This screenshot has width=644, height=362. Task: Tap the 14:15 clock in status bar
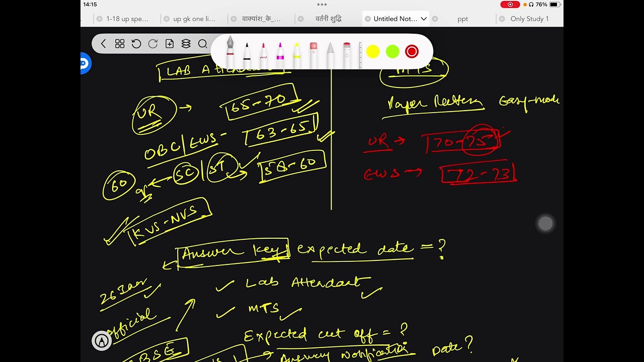pyautogui.click(x=90, y=5)
